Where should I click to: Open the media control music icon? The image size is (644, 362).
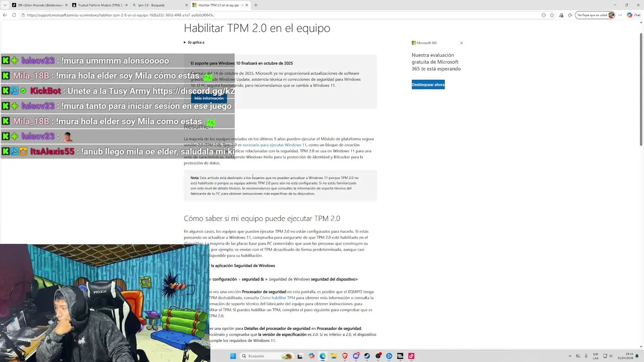(x=561, y=15)
